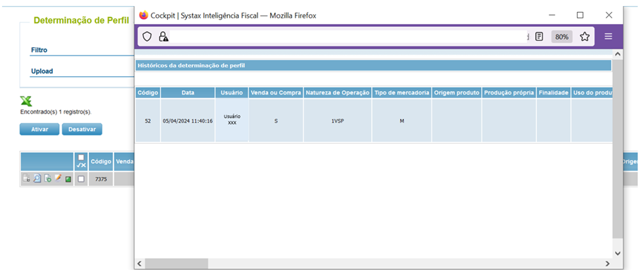Click the 1VSP natureza cell

(x=338, y=121)
